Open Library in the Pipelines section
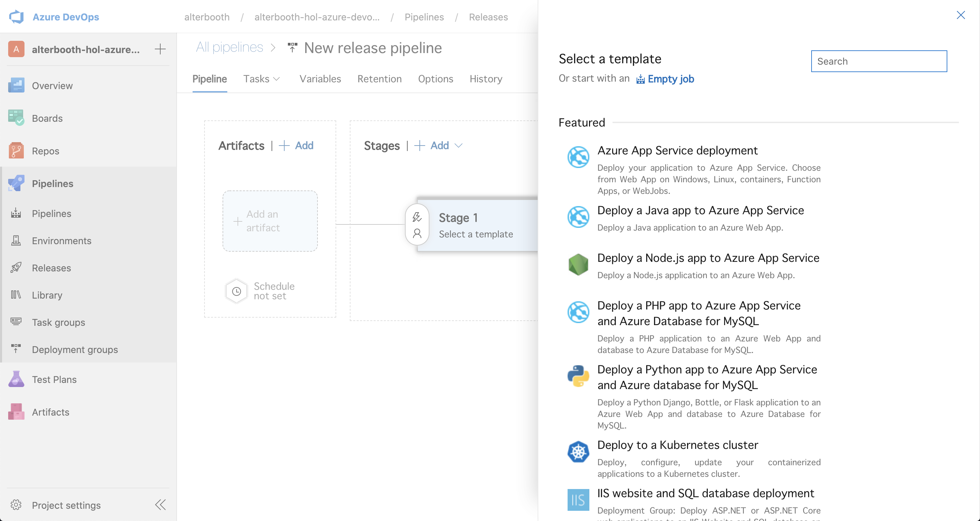Screen dimensions: 980x521 point(47,295)
